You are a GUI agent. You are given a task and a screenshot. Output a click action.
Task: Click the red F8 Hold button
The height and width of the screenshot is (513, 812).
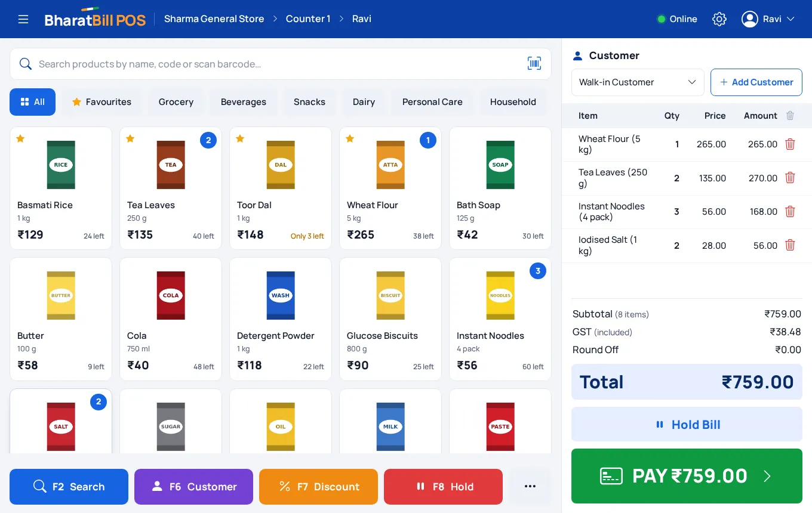tap(444, 487)
